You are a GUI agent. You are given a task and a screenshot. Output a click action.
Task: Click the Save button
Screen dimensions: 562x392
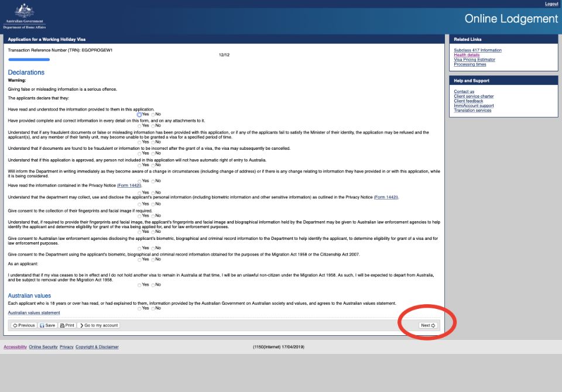47,325
